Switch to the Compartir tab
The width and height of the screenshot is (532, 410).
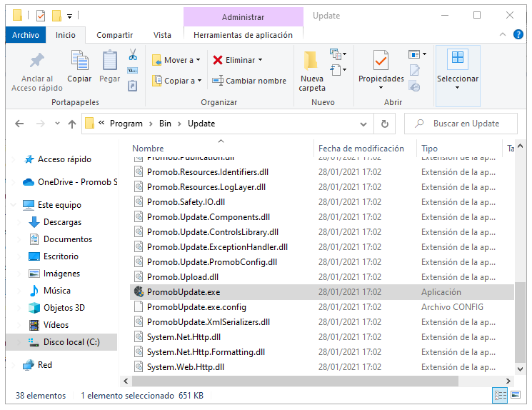click(114, 35)
